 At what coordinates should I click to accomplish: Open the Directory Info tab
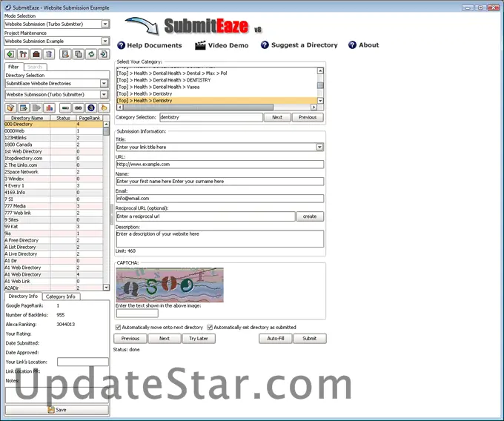tap(23, 296)
